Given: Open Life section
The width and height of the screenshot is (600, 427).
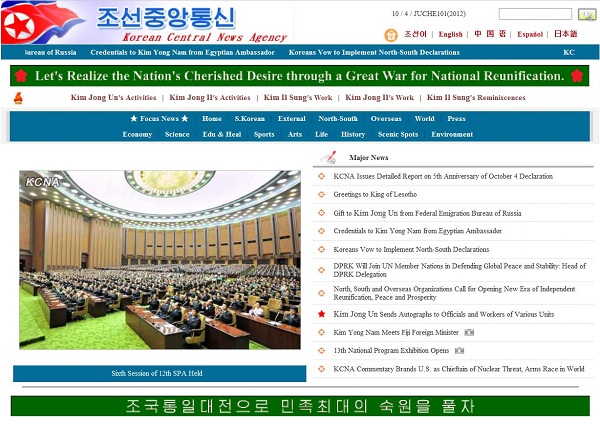Looking at the screenshot, I should 321,134.
